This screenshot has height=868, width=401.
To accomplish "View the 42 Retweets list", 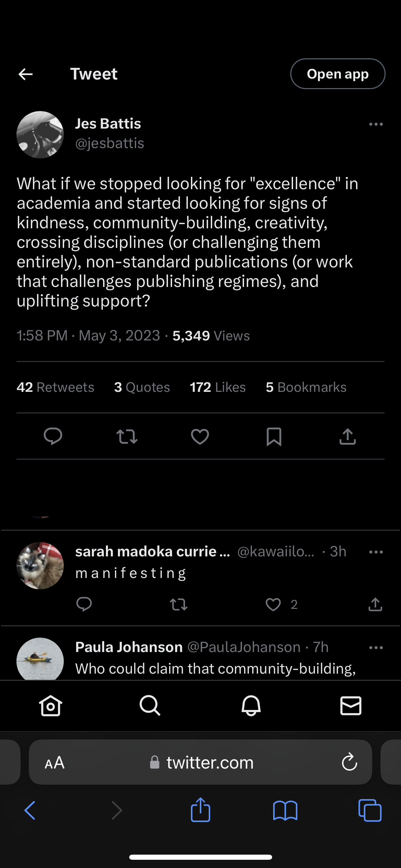I will (55, 387).
